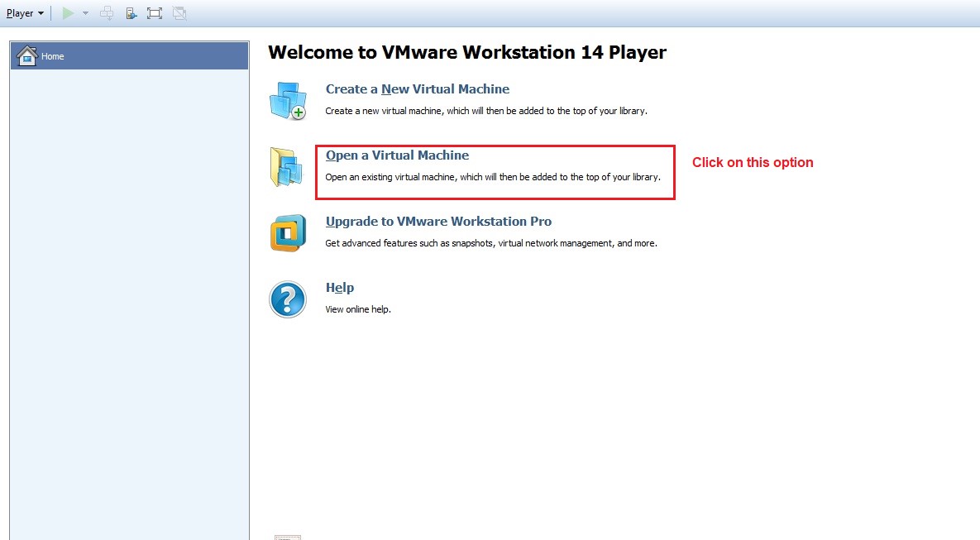Image resolution: width=980 pixels, height=540 pixels.
Task: Click the removable devices toolbar icon
Action: pyautogui.click(x=131, y=13)
